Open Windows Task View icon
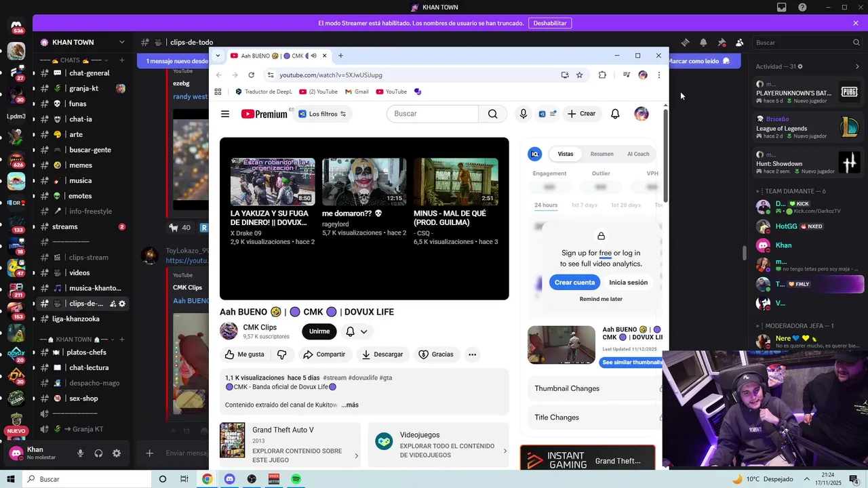The width and height of the screenshot is (868, 488). 184,479
